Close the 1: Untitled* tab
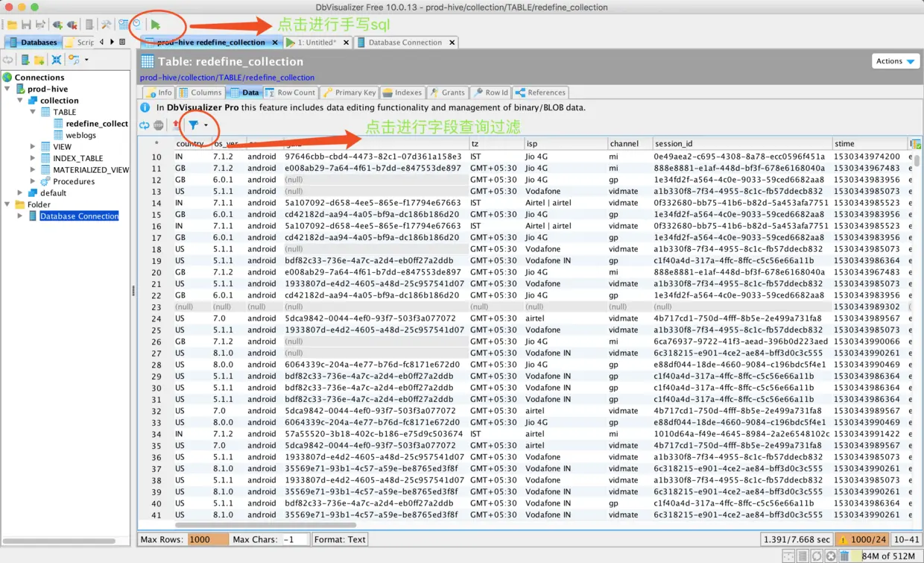Viewport: 924px width, 563px height. click(346, 43)
